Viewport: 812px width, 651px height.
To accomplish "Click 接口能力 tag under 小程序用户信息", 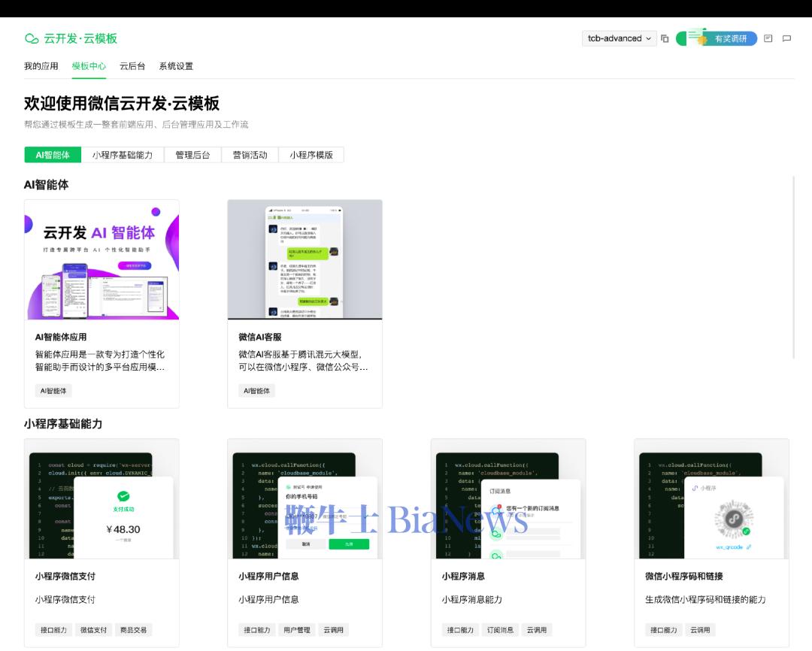I will (257, 630).
